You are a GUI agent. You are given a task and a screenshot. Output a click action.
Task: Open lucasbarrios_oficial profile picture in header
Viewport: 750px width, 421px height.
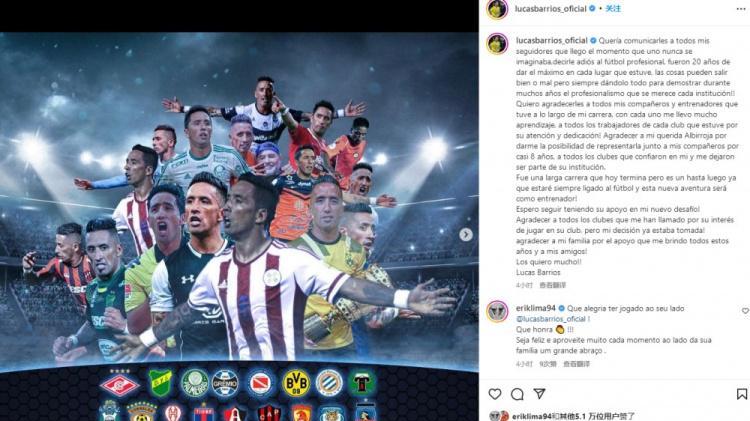tap(497, 9)
